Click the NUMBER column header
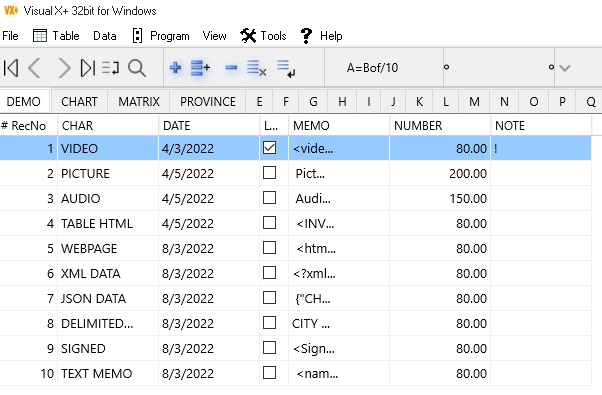Viewport: 602px width, 395px height. (440, 126)
